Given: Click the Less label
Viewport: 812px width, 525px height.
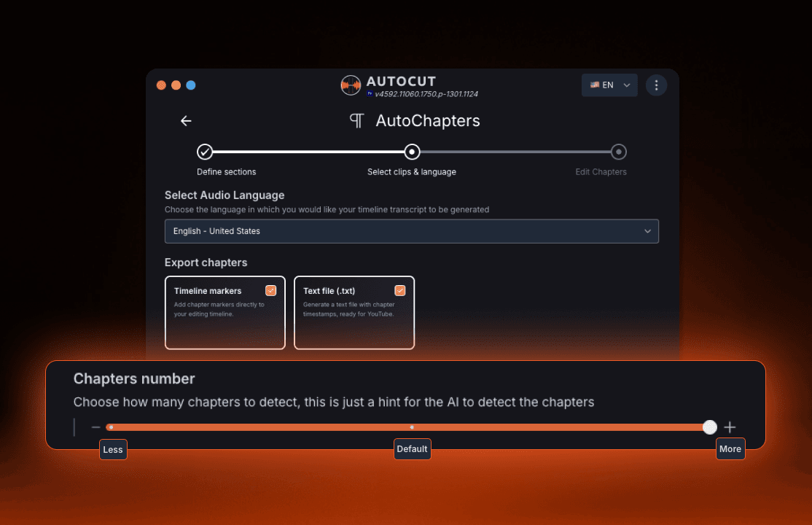Looking at the screenshot, I should pos(113,449).
